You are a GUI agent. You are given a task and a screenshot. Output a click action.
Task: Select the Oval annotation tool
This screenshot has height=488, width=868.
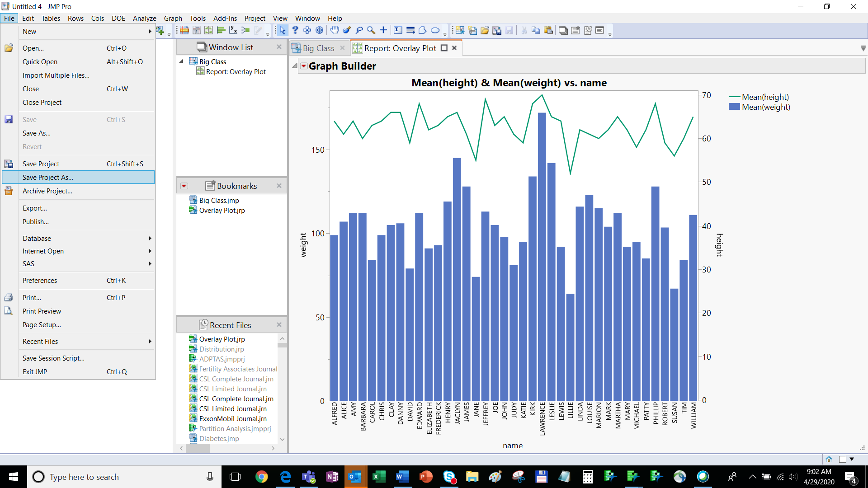pyautogui.click(x=435, y=30)
